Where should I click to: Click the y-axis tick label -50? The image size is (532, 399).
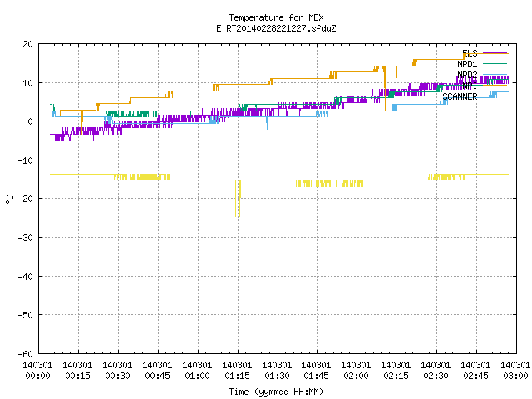[x=26, y=315]
